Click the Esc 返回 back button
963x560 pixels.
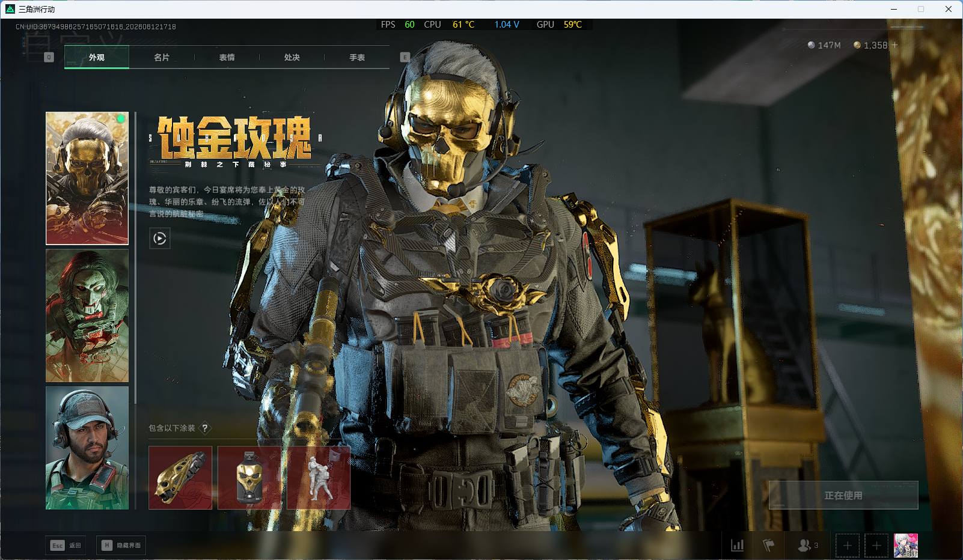click(66, 545)
